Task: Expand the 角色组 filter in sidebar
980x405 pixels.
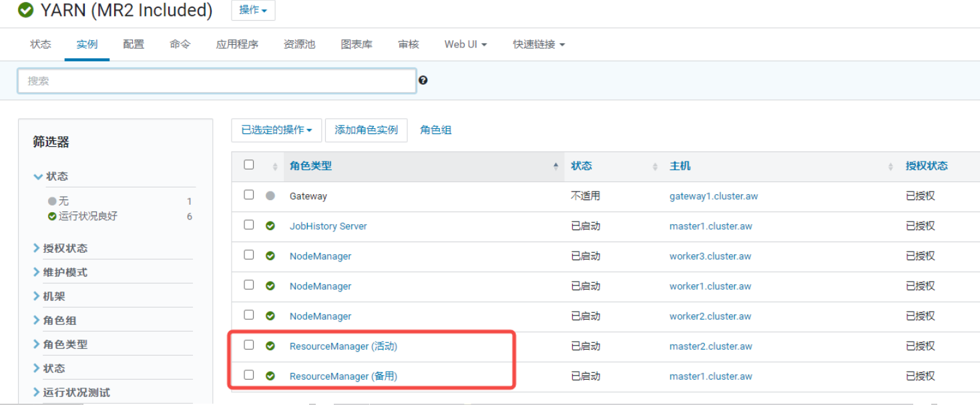Action: coord(55,320)
